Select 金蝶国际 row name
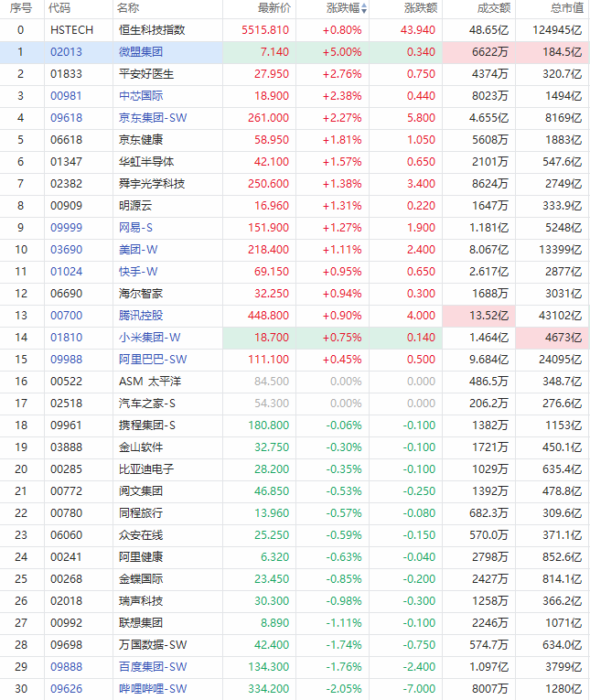 pyautogui.click(x=141, y=578)
